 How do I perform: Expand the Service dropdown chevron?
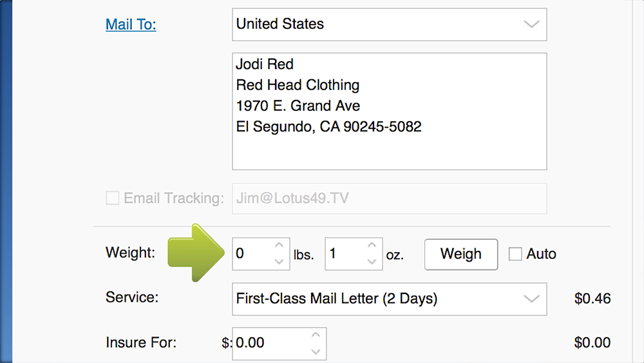pos(531,299)
